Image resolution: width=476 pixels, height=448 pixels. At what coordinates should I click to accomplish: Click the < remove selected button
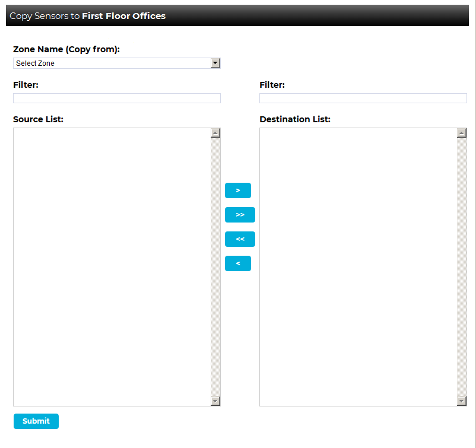coord(237,263)
